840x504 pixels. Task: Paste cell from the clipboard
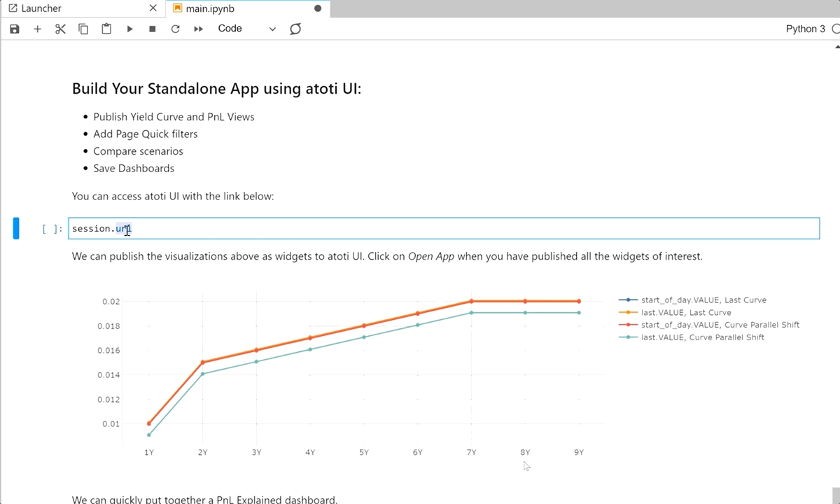[106, 29]
